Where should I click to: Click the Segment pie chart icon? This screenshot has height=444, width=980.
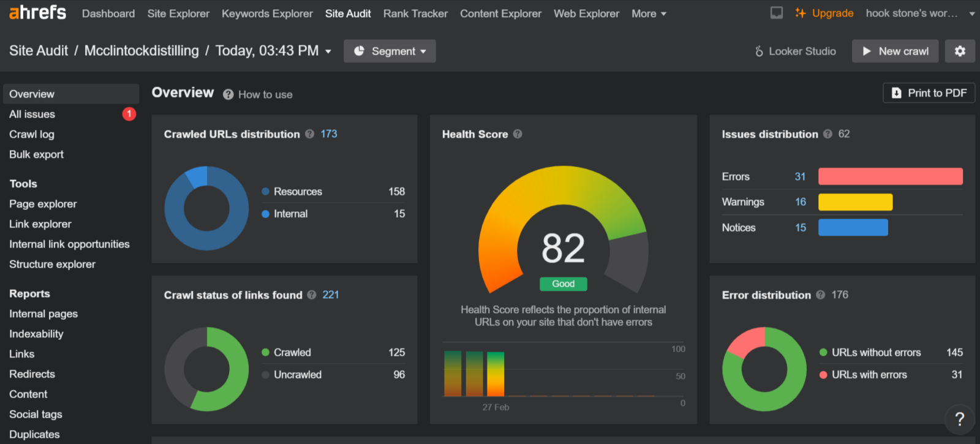[x=359, y=51]
